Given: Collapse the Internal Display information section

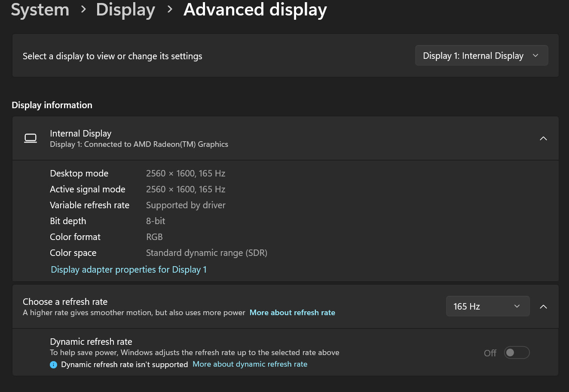Looking at the screenshot, I should click(543, 138).
